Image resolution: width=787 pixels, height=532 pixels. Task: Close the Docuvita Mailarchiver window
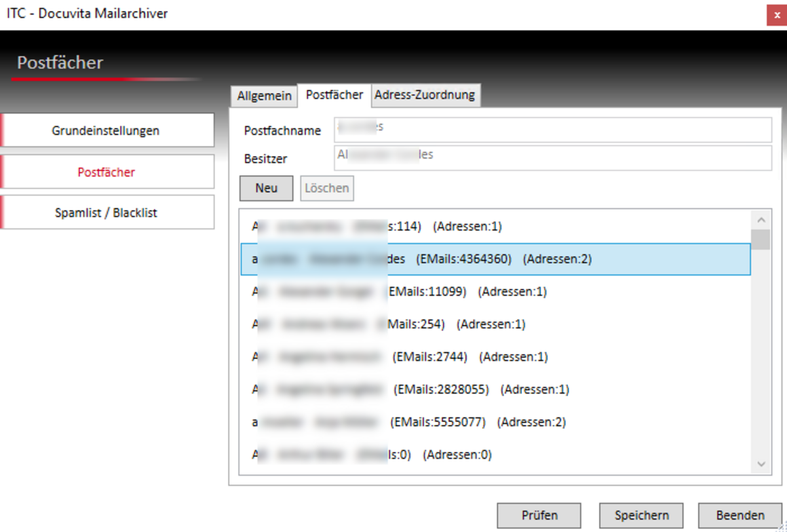(776, 15)
